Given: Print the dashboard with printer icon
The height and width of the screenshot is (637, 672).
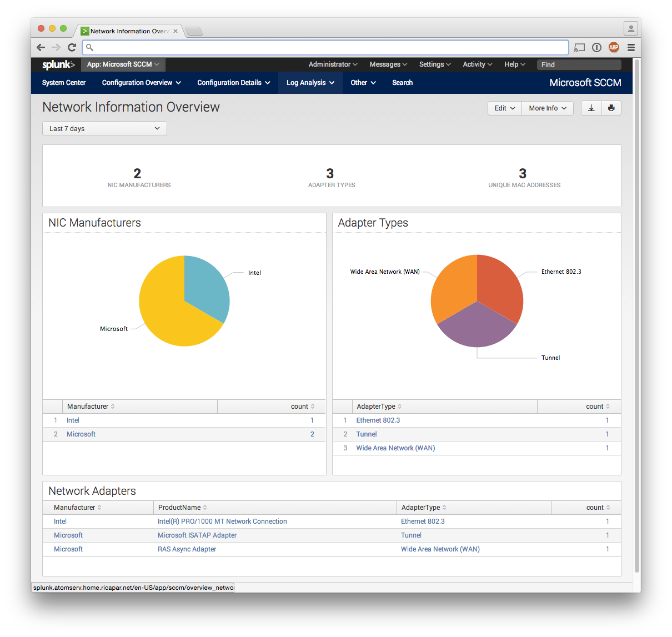Looking at the screenshot, I should pyautogui.click(x=611, y=108).
